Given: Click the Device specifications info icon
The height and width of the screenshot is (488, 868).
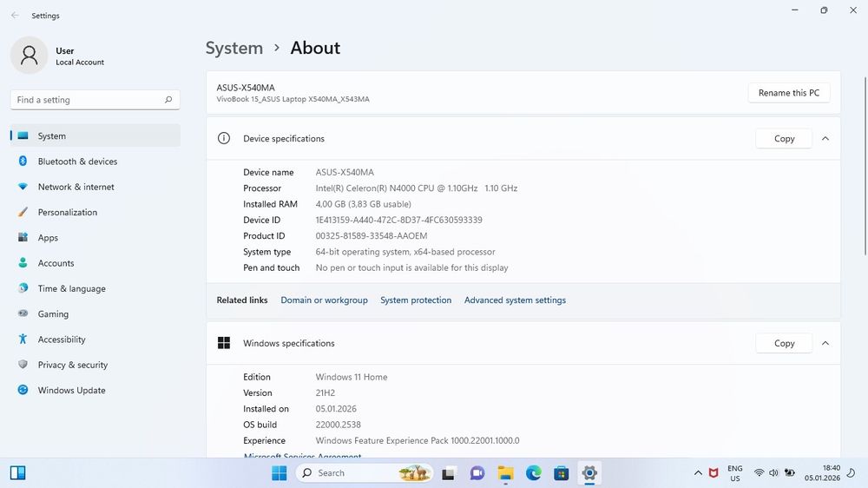Looking at the screenshot, I should (224, 138).
